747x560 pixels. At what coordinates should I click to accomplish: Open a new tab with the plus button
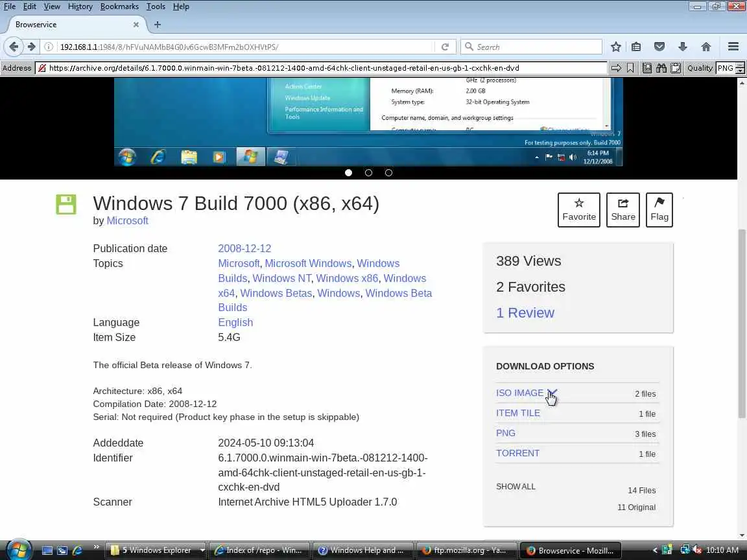(158, 24)
